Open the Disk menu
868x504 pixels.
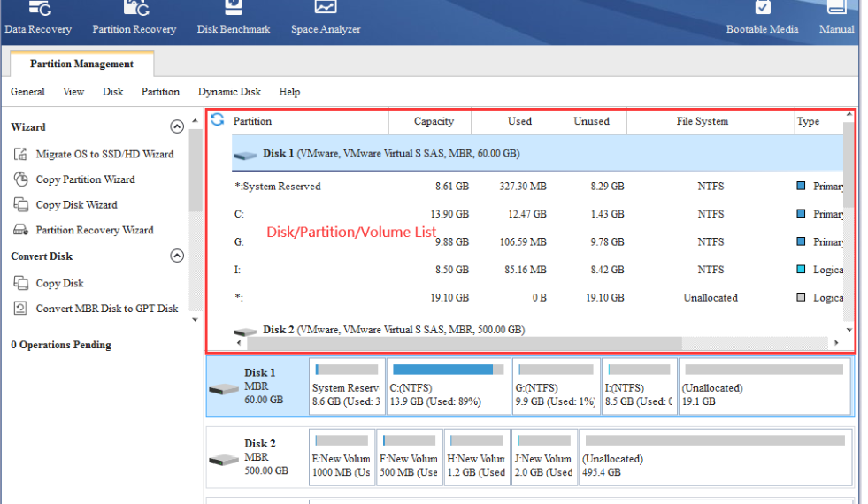pos(112,92)
